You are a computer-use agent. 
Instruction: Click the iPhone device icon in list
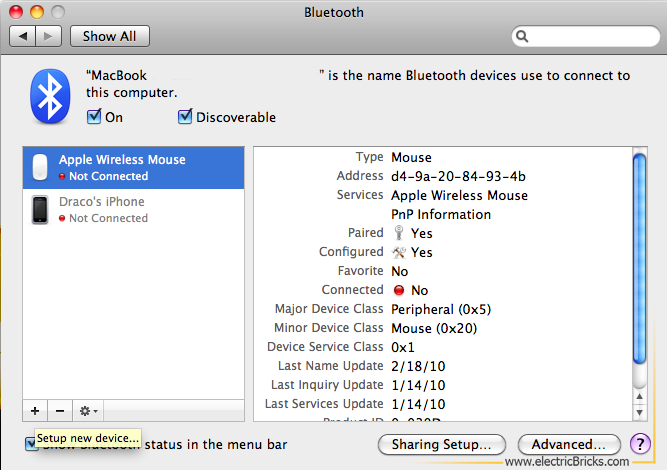(40, 209)
